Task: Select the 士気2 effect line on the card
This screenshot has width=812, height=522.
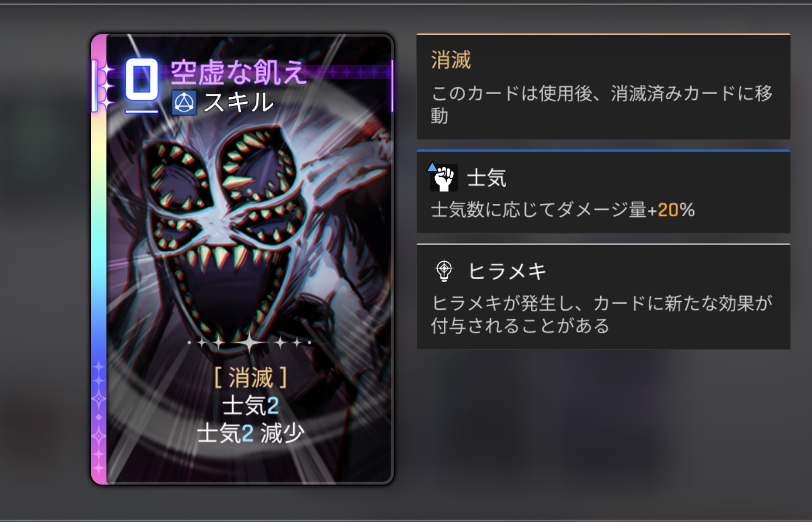Action: 250,405
